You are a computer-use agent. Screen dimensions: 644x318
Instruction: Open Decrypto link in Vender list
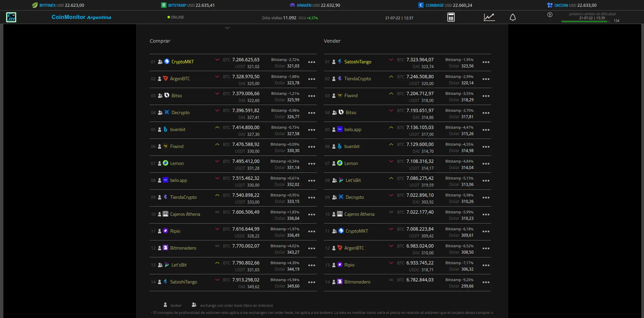point(355,197)
